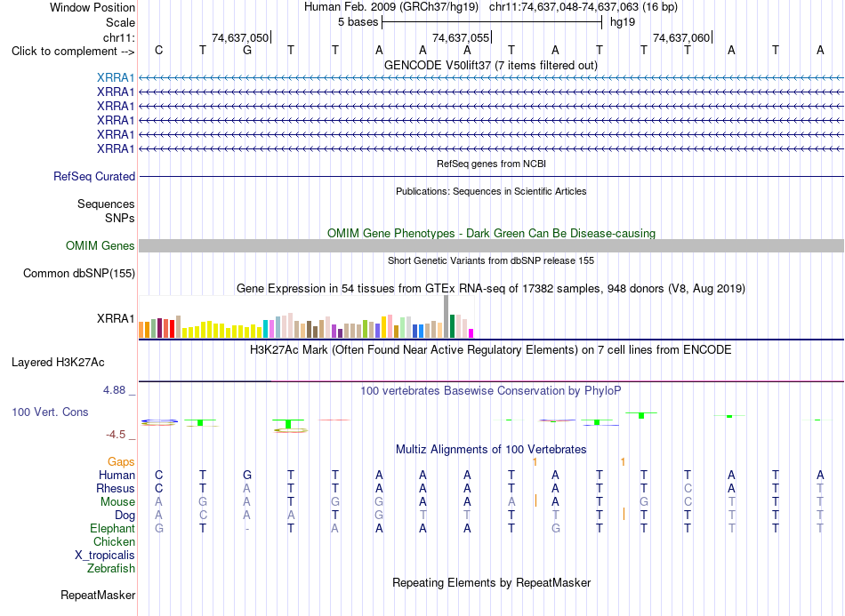845x616 pixels.
Task: Click the 74,637,055 ruler position
Action: tap(461, 37)
